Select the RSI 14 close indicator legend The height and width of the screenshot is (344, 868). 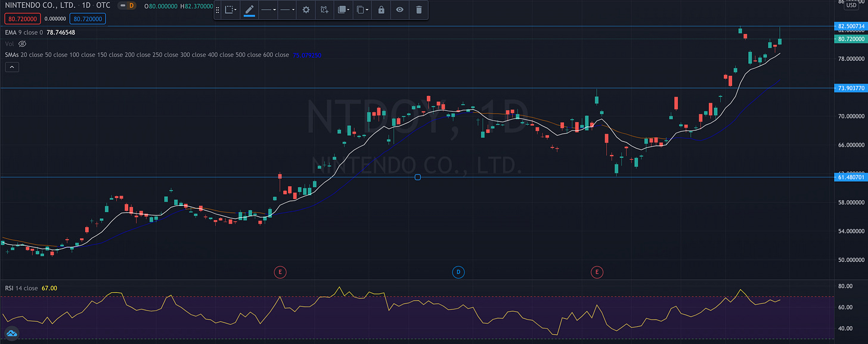point(20,288)
